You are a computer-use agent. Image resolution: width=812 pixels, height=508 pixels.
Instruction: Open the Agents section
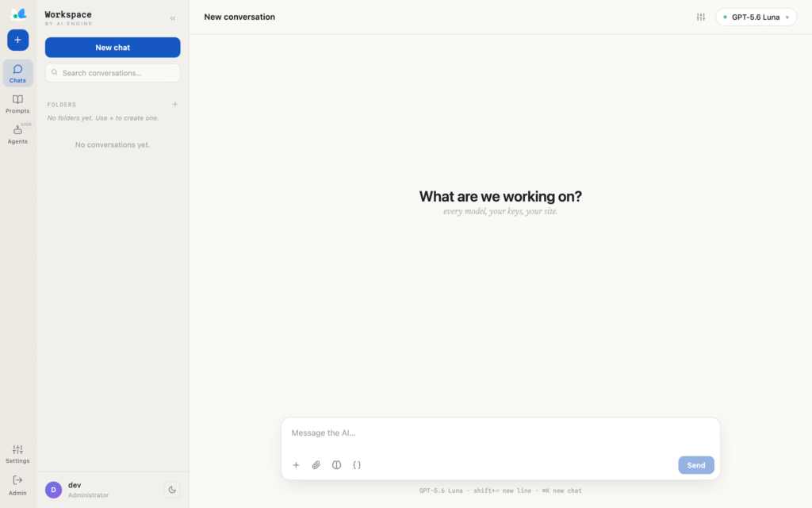(x=17, y=134)
